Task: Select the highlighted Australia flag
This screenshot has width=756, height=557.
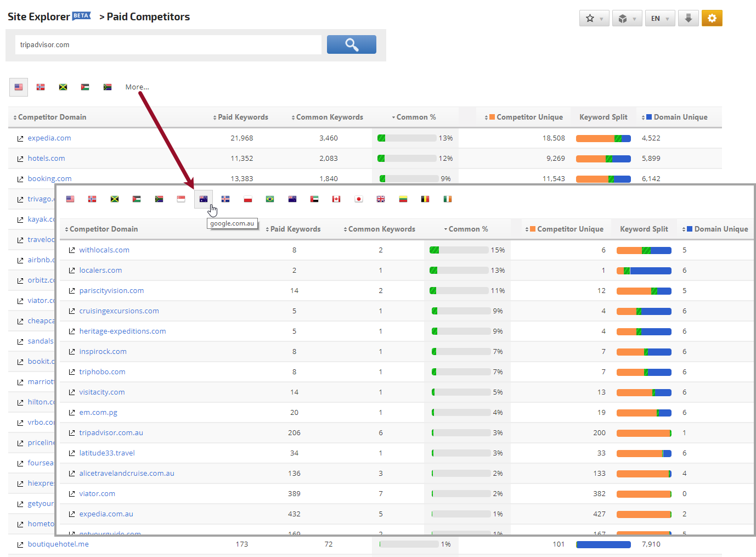Action: tap(204, 199)
